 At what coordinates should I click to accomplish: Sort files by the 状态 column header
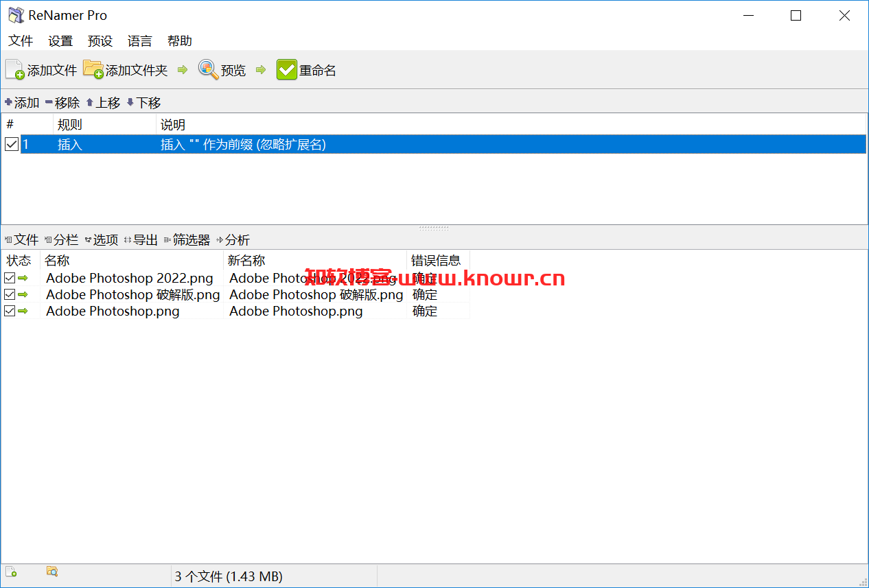tap(21, 261)
